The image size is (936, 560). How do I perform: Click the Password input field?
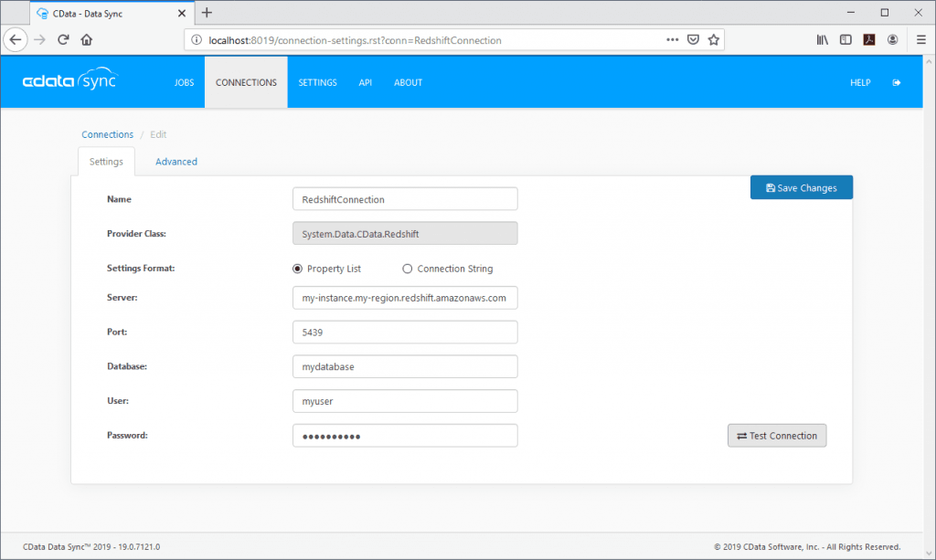point(405,436)
